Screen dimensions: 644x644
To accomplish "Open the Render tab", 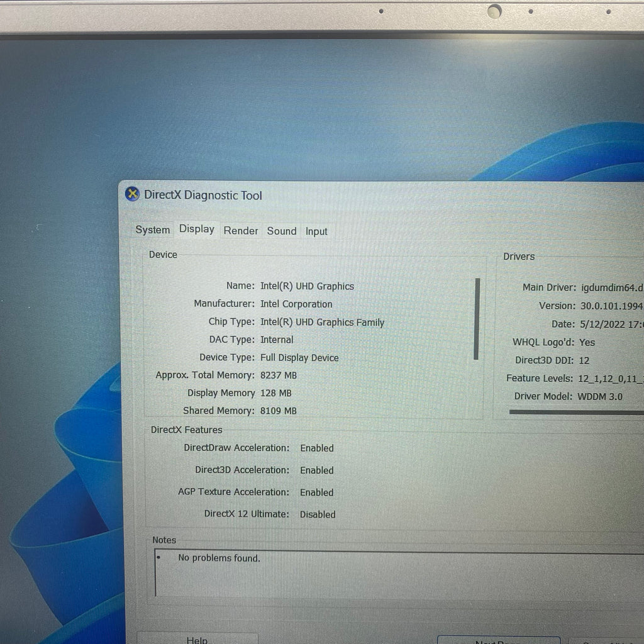I will 241,231.
